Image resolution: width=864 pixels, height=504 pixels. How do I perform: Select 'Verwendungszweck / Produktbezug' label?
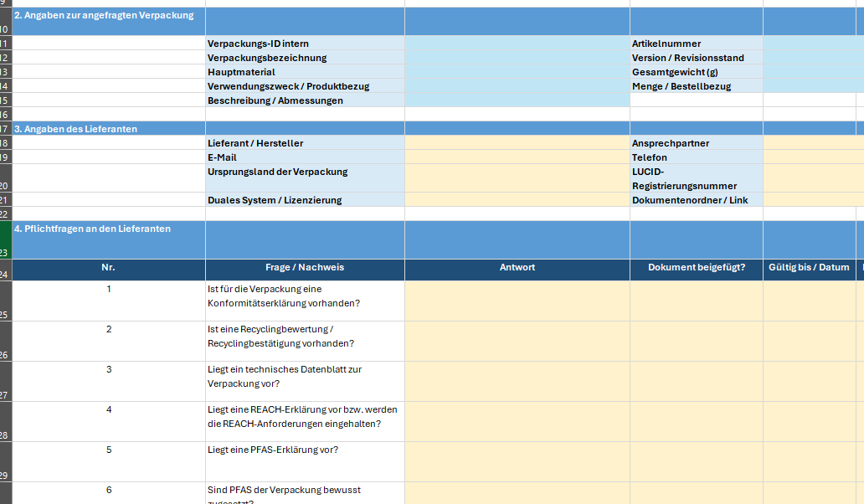coord(305,86)
